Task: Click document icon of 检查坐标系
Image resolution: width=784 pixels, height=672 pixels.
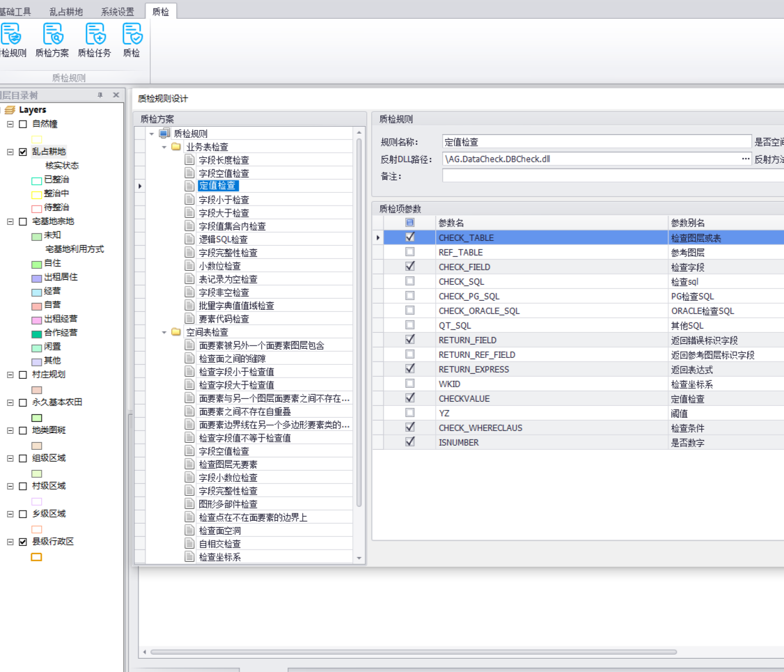Action: pyautogui.click(x=189, y=556)
